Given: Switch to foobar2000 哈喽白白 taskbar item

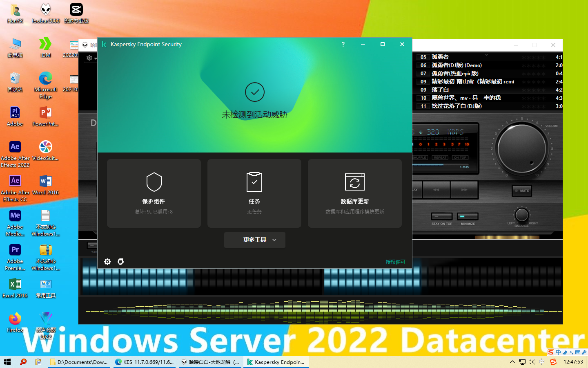Looking at the screenshot, I should [x=210, y=362].
